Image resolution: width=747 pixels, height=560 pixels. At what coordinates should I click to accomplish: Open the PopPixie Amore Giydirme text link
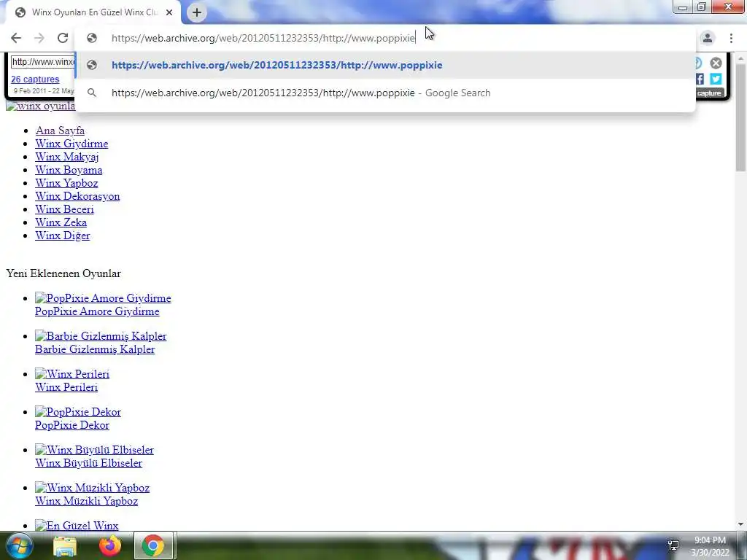click(97, 311)
